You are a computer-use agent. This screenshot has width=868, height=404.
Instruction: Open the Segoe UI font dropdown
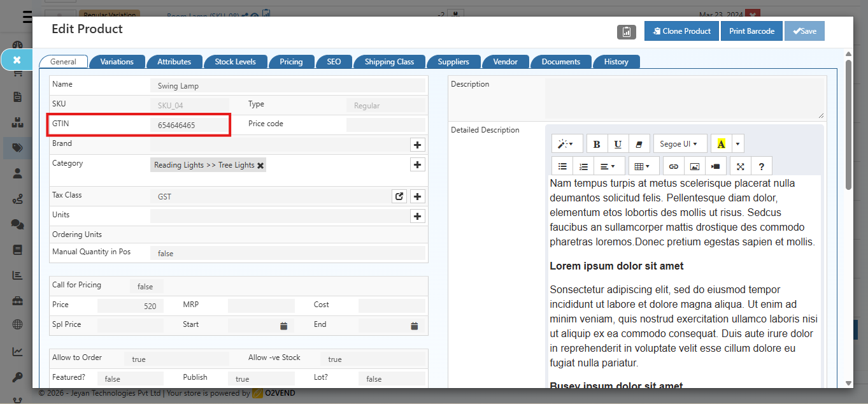pos(679,144)
